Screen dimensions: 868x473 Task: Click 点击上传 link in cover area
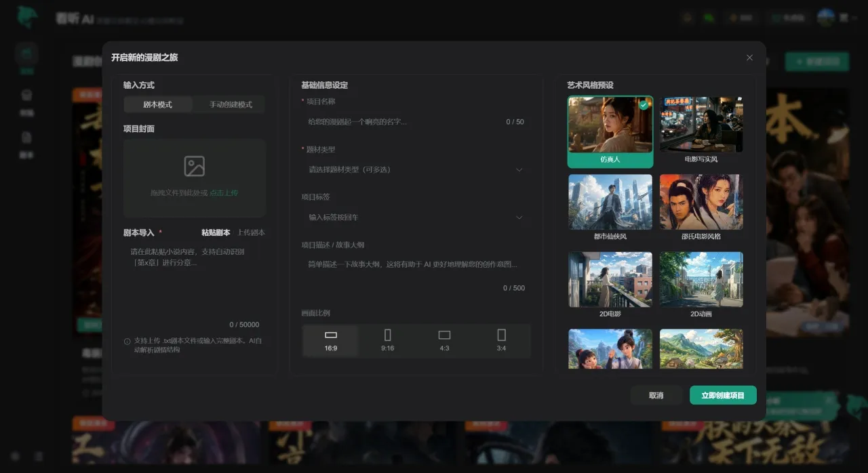click(224, 193)
